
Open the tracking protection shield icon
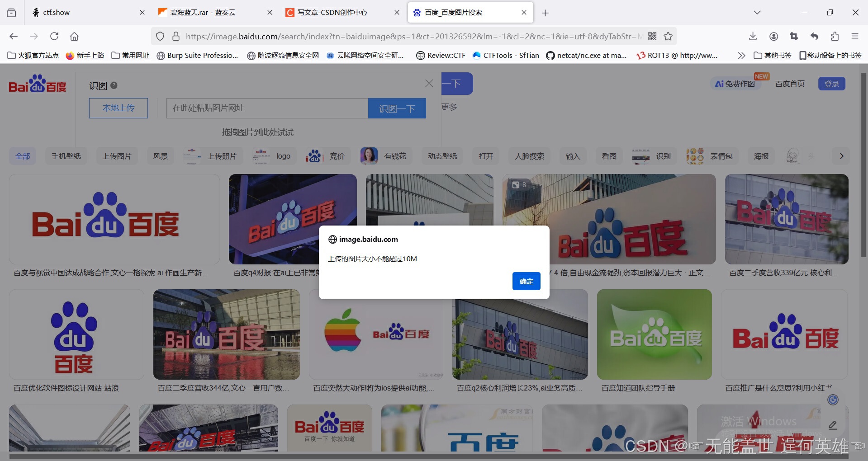pyautogui.click(x=160, y=36)
